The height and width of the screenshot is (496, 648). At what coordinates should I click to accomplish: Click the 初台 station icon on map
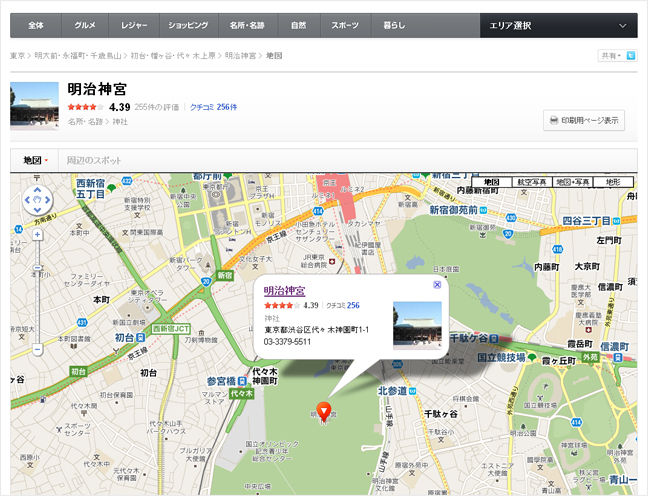coord(141,338)
